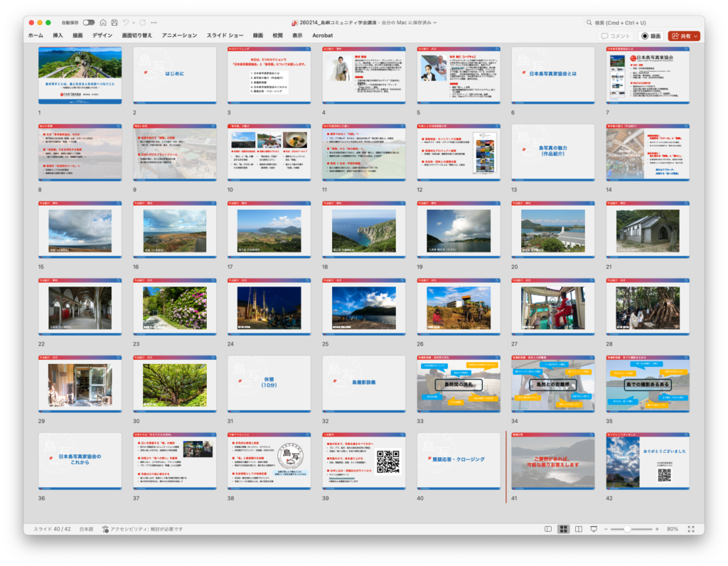Open the デザイン ribbon tab
Viewport: 728px width, 566px height.
tap(102, 36)
